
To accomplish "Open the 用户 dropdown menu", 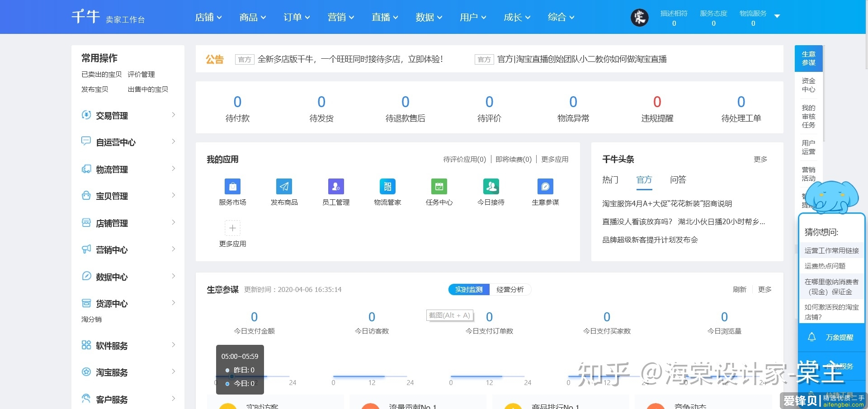I will (x=473, y=17).
